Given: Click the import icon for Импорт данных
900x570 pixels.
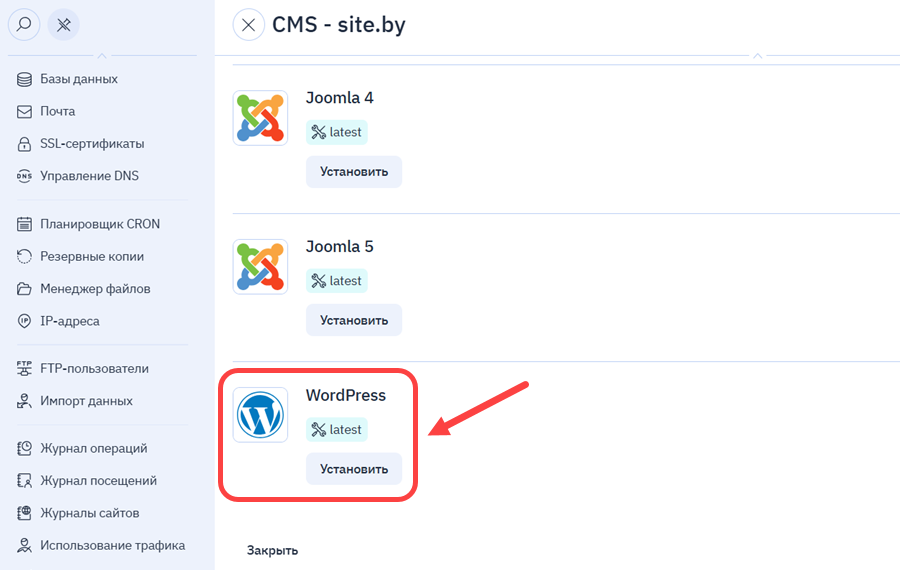Looking at the screenshot, I should tap(24, 401).
